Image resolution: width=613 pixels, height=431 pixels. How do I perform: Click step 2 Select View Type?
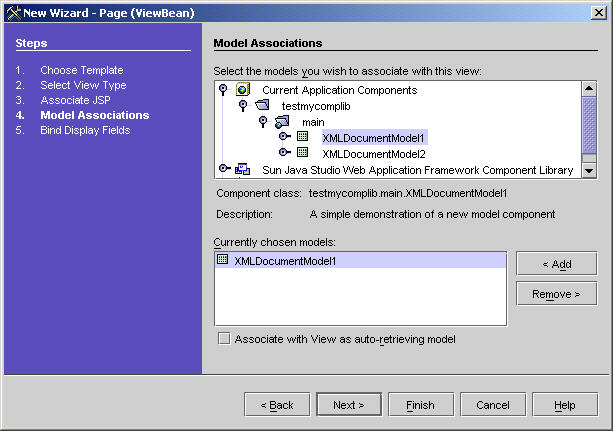[x=83, y=85]
